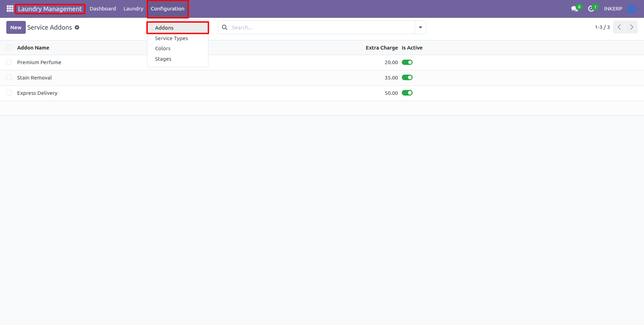
Task: Go to next page arrow
Action: [x=631, y=27]
